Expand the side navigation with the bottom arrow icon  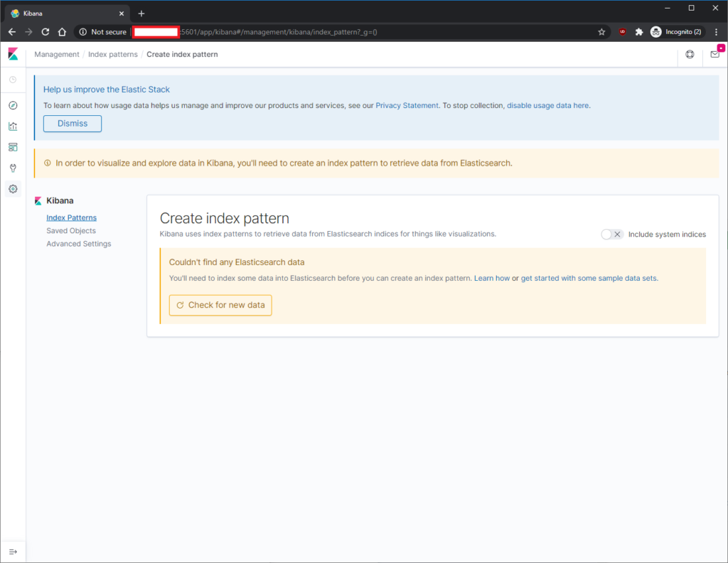click(x=13, y=552)
